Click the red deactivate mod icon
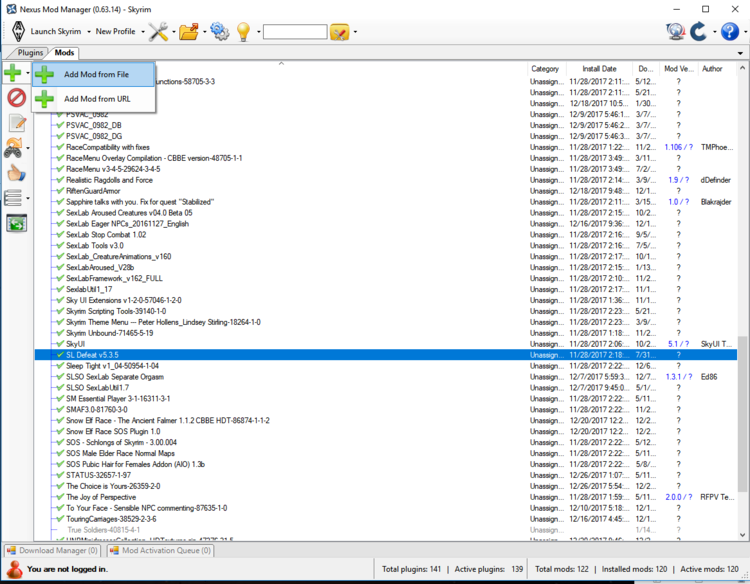The height and width of the screenshot is (584, 750). point(17,98)
